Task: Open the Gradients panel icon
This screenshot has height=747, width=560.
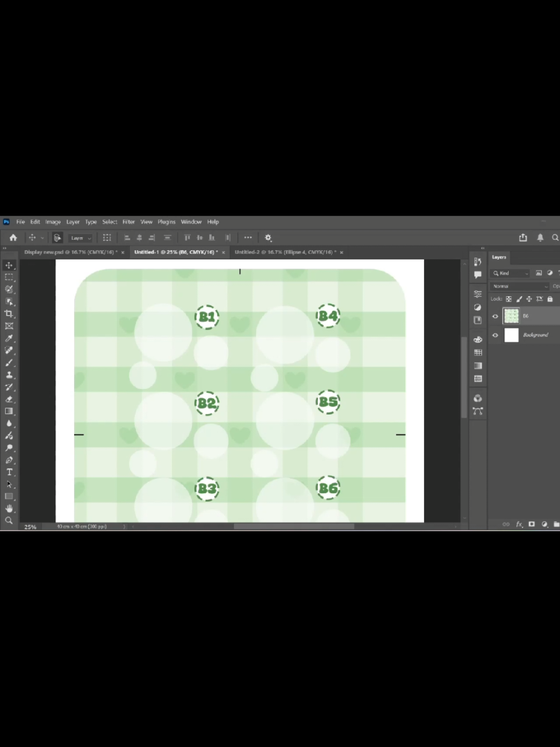Action: pos(478,366)
